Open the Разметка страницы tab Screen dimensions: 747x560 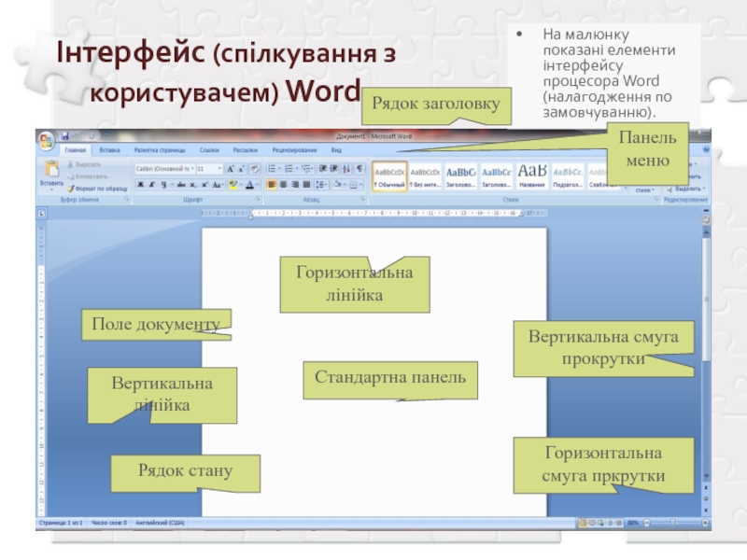click(159, 149)
